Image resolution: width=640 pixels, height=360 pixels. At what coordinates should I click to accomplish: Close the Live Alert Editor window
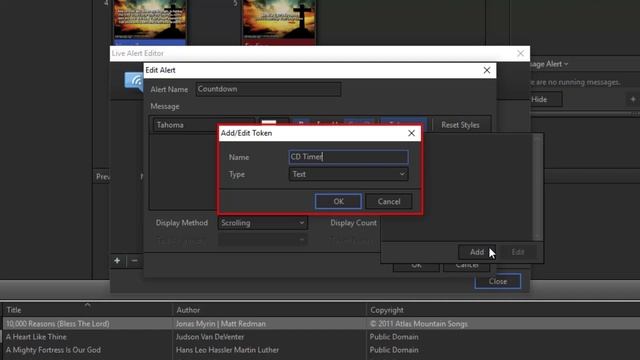(520, 53)
